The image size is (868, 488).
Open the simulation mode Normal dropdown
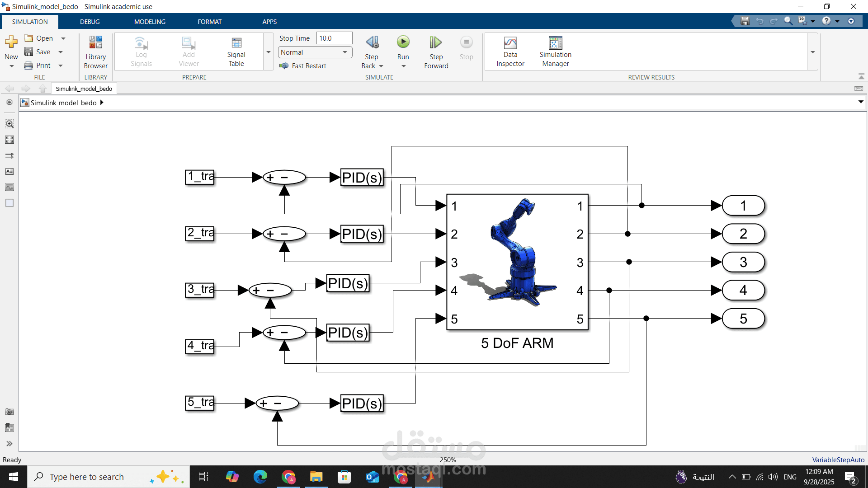pyautogui.click(x=315, y=52)
